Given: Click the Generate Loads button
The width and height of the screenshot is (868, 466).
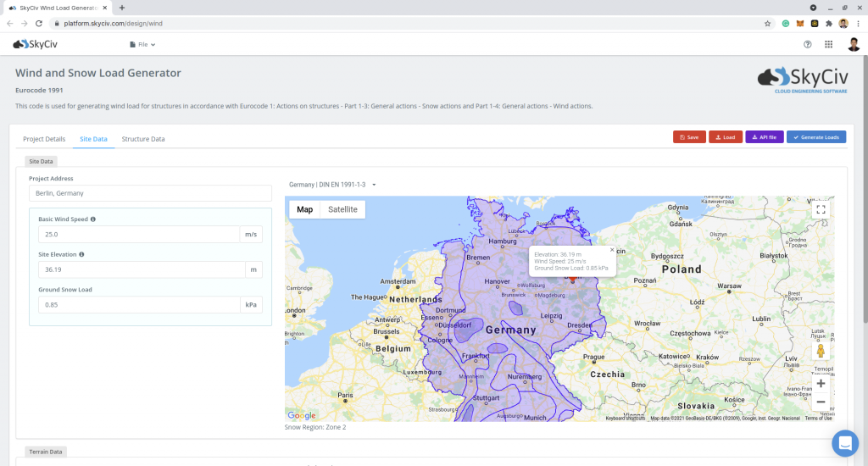Looking at the screenshot, I should [x=815, y=136].
